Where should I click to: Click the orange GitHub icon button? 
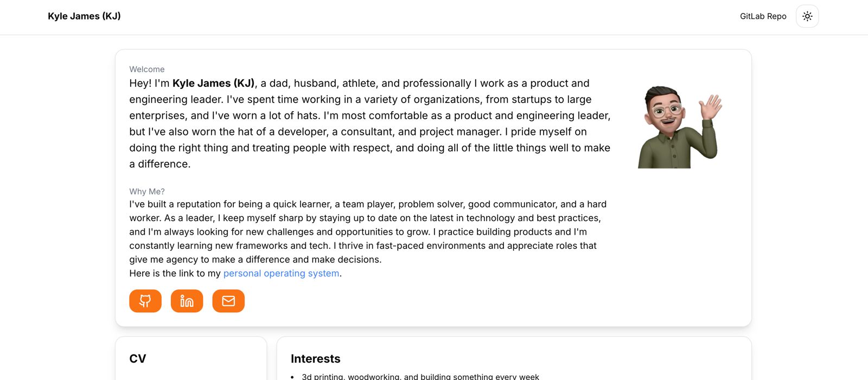coord(145,301)
